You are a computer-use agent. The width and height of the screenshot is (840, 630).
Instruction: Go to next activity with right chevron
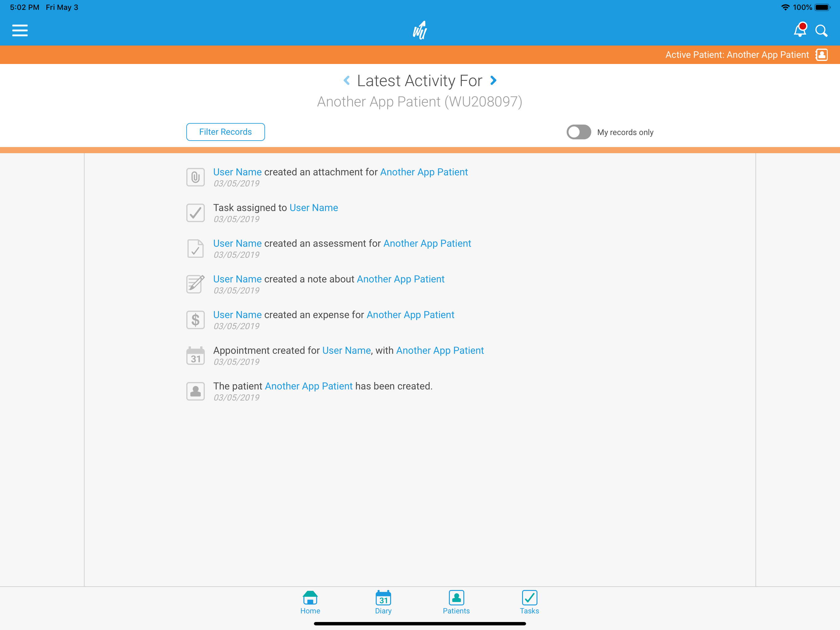coord(493,80)
